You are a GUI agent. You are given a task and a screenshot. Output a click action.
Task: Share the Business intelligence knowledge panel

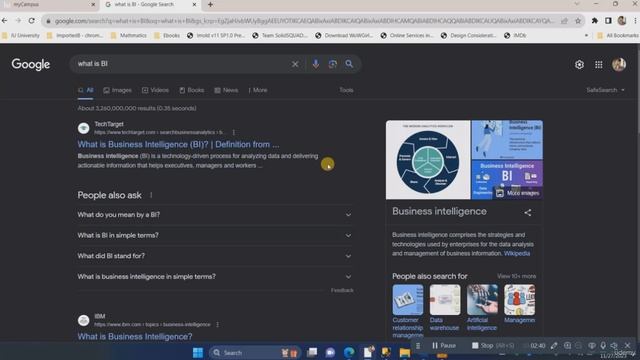pyautogui.click(x=528, y=213)
